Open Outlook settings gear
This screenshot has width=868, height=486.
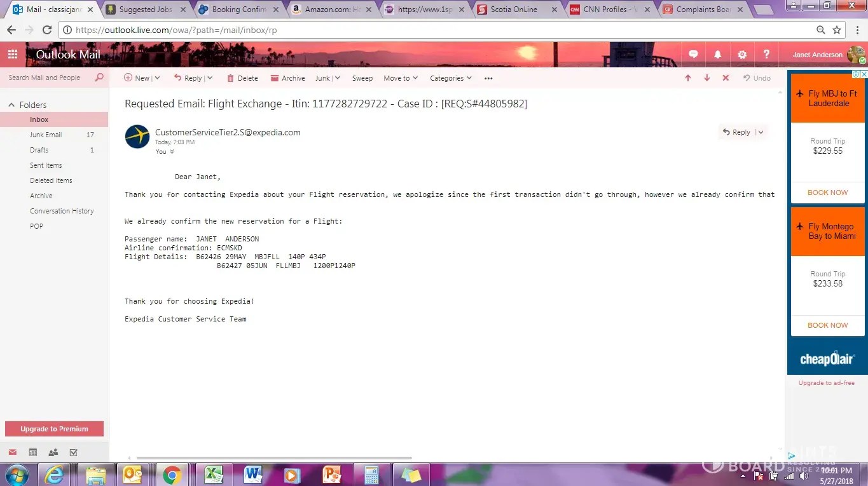742,55
